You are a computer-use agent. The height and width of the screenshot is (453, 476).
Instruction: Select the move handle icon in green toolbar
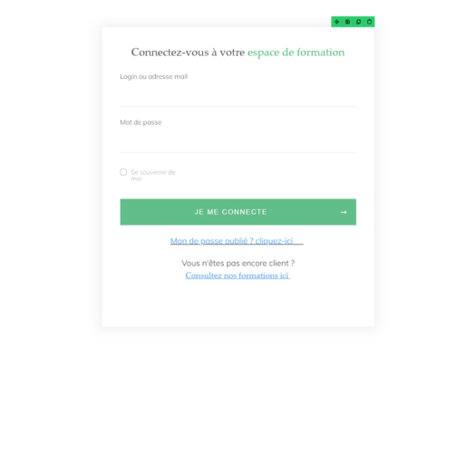336,22
